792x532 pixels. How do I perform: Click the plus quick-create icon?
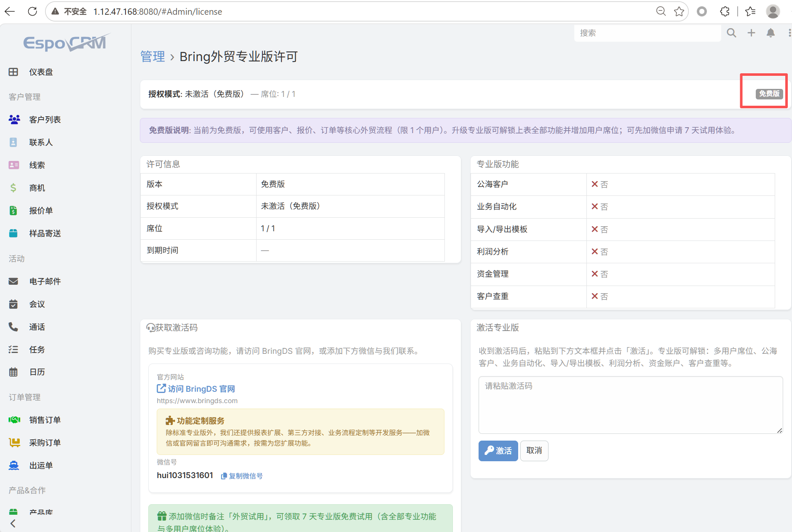tap(751, 33)
